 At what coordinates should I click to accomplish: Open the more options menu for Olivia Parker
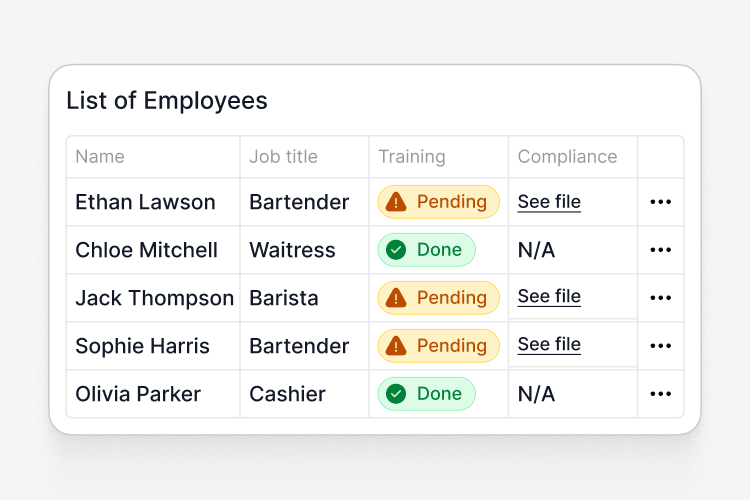tap(661, 394)
